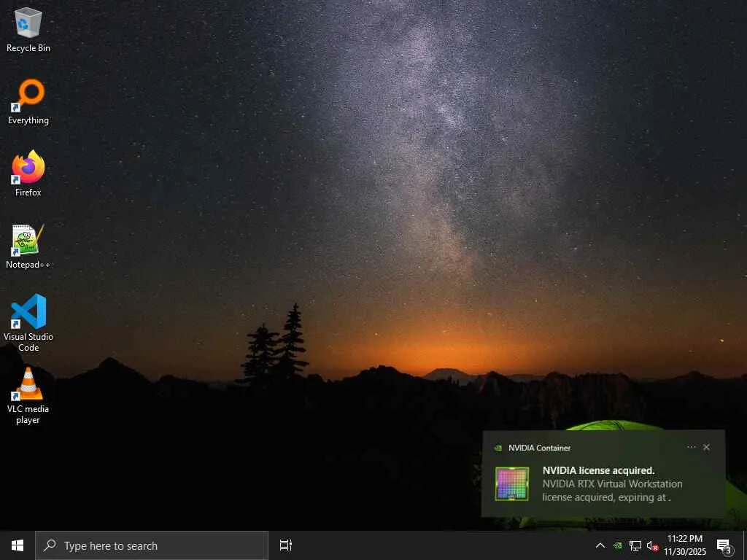Select the Notepad++ desktop shortcut
This screenshot has width=747, height=560.
(x=28, y=246)
